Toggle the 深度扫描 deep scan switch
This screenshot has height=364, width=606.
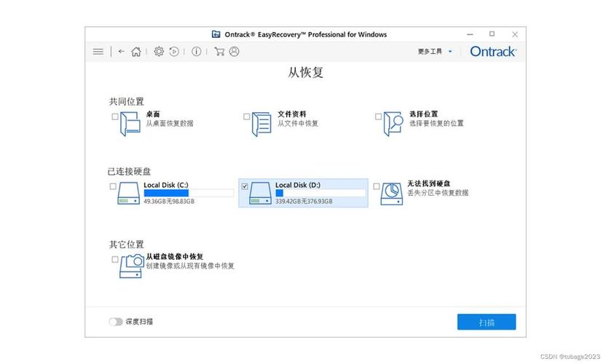pyautogui.click(x=116, y=322)
